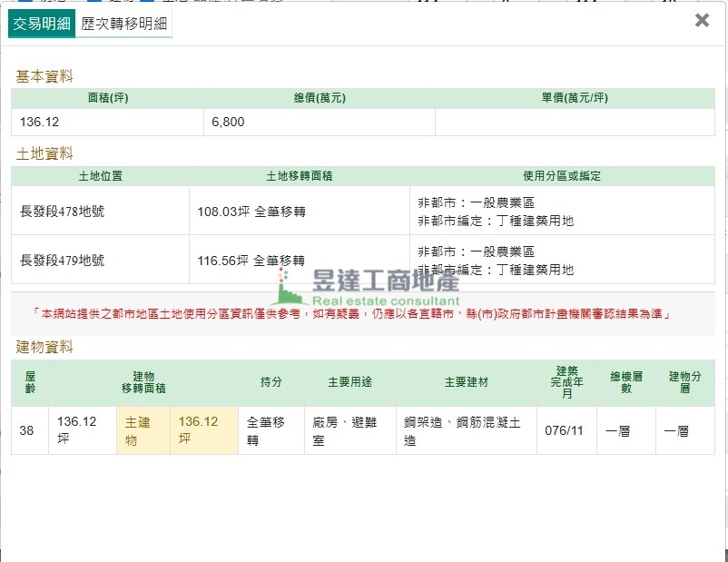728x562 pixels.
Task: Select the empty unit price cell
Action: pyautogui.click(x=574, y=122)
